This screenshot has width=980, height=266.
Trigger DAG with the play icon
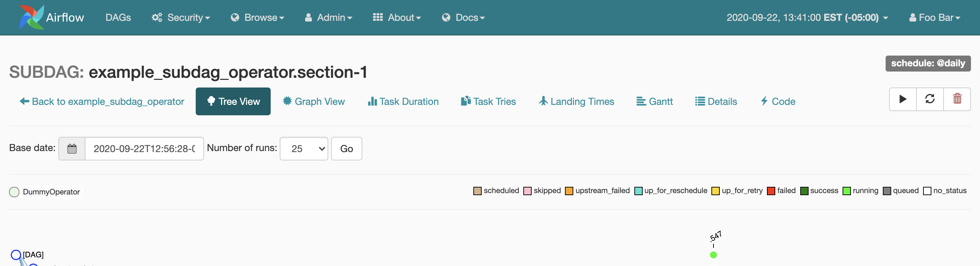coord(902,99)
